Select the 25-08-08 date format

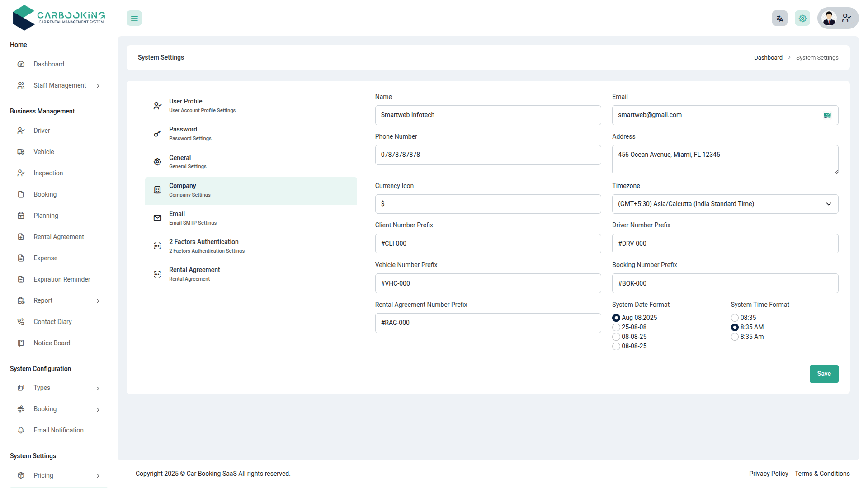(616, 328)
